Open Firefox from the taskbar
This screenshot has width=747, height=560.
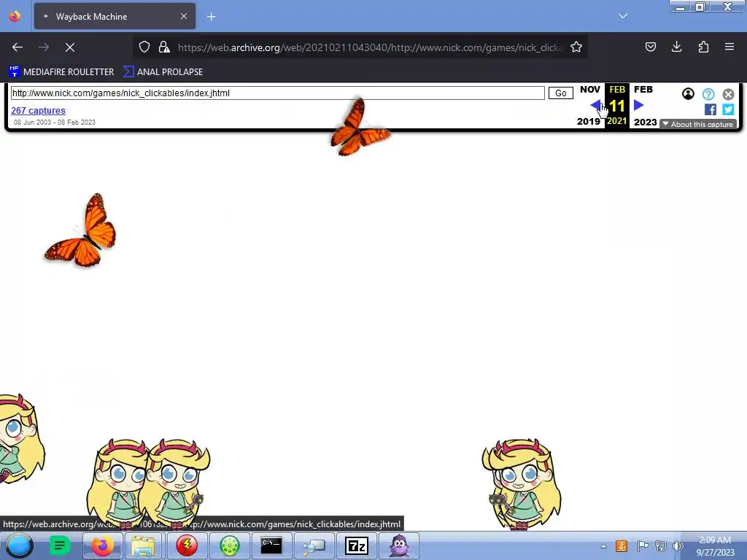[102, 545]
